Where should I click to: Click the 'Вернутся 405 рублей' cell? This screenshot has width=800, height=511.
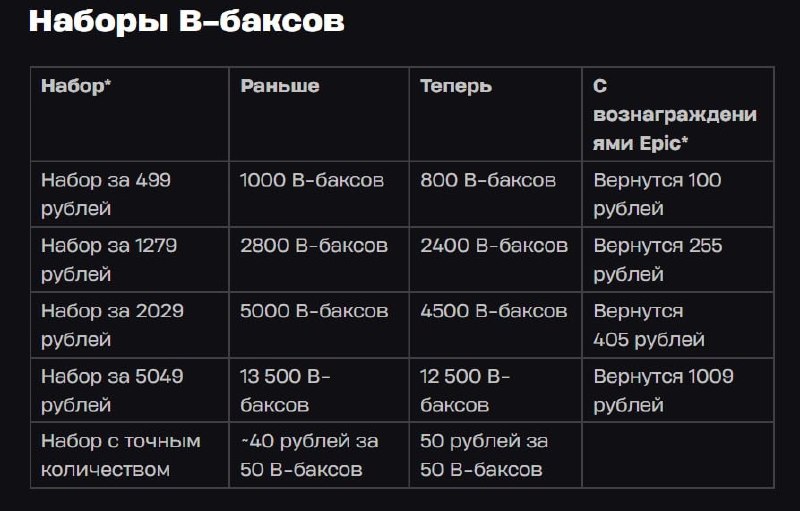[x=651, y=324]
